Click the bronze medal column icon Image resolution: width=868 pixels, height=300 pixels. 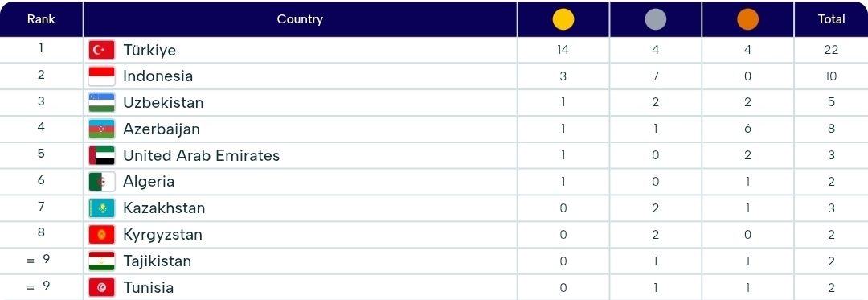[x=748, y=19]
